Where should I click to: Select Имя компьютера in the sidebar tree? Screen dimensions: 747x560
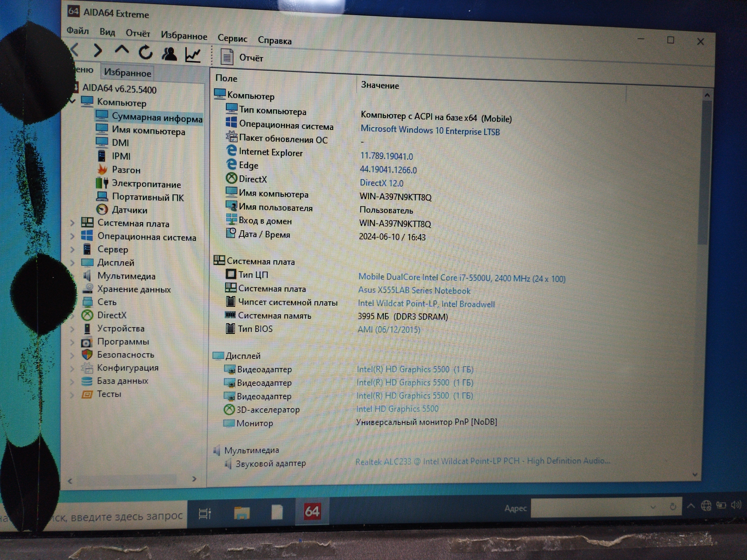tap(140, 131)
